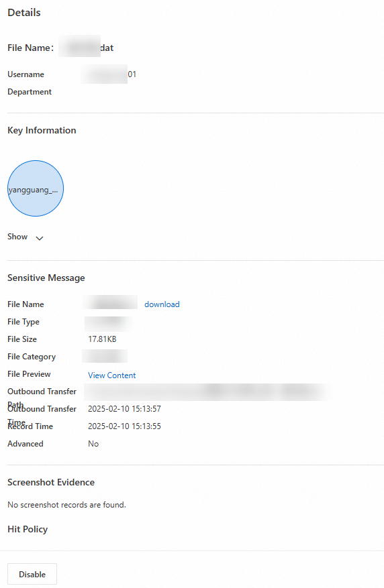384x588 pixels.
Task: Select the blurred File Type value
Action: (x=108, y=324)
